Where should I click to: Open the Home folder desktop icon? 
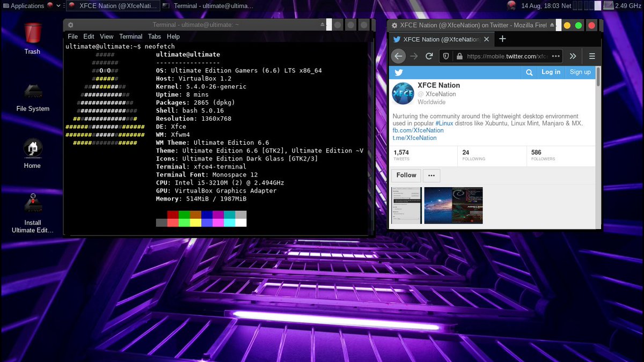tap(32, 153)
